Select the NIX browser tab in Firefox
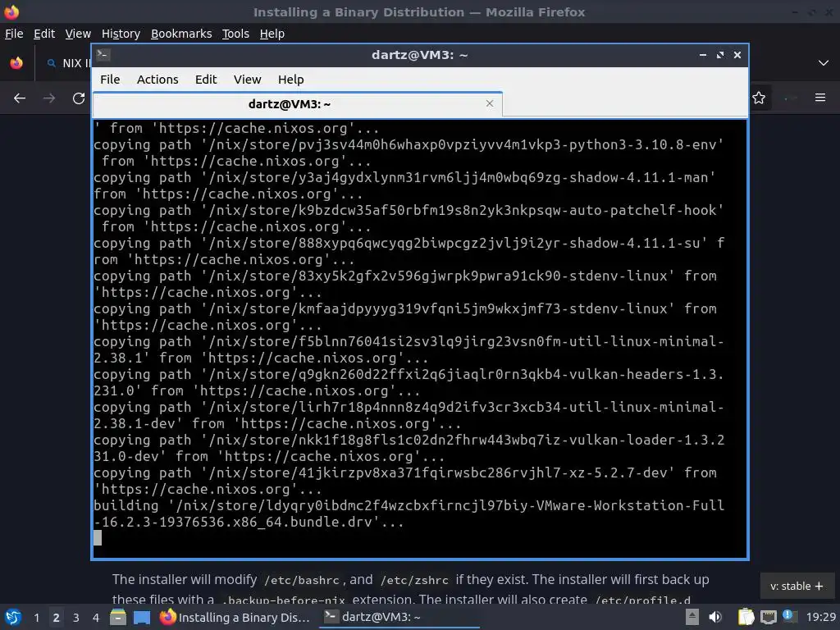Viewport: 840px width, 630px height. 67,63
